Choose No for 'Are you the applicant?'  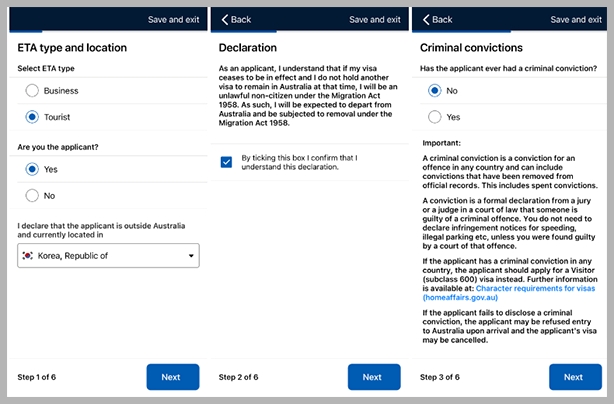pos(32,195)
